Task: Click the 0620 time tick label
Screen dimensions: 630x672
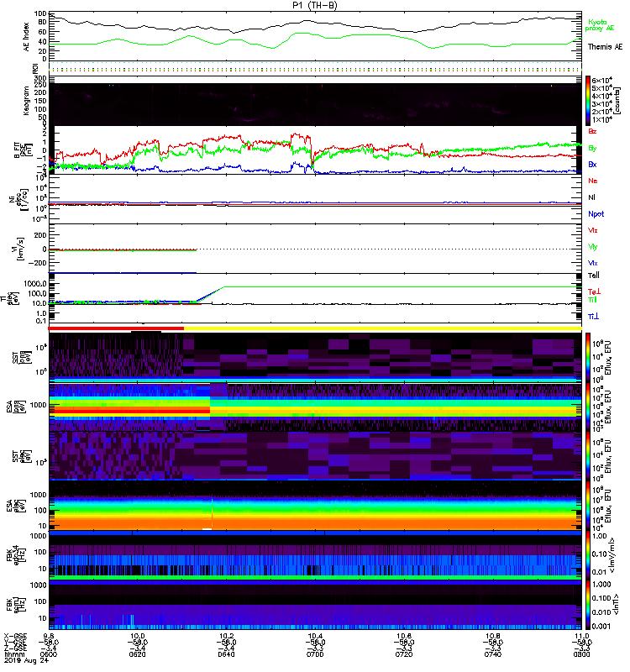Action: [137, 654]
